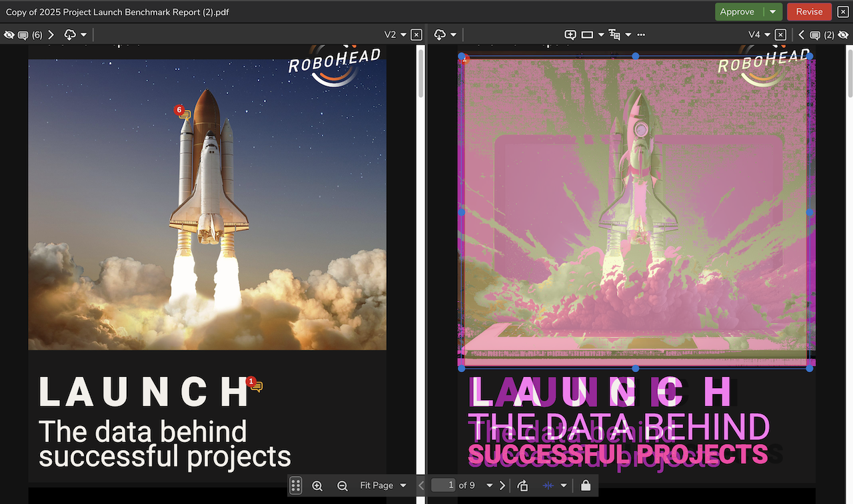Select the rectangle annotation tool
This screenshot has height=504, width=853.
pos(587,35)
